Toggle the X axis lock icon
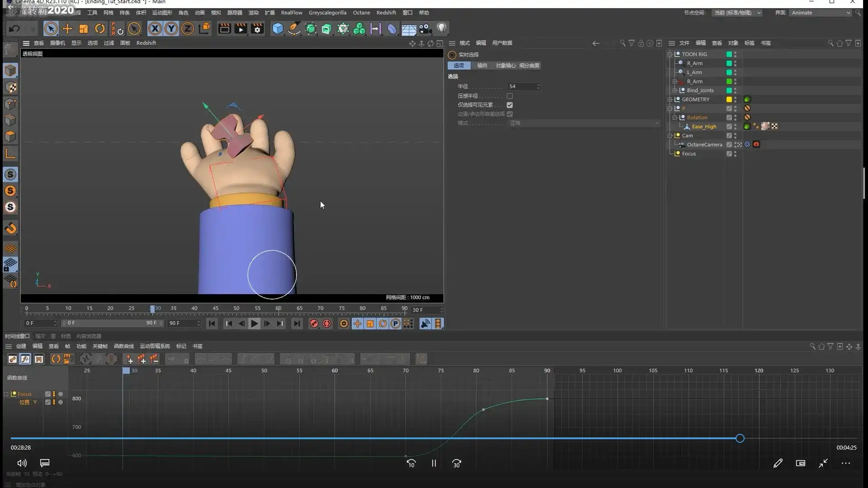868x488 pixels. [155, 29]
